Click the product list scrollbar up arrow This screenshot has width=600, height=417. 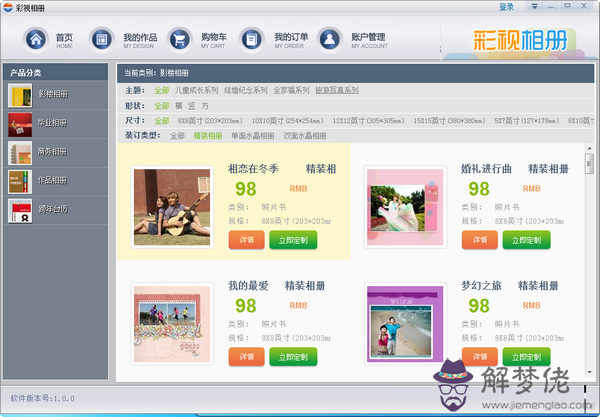point(589,148)
